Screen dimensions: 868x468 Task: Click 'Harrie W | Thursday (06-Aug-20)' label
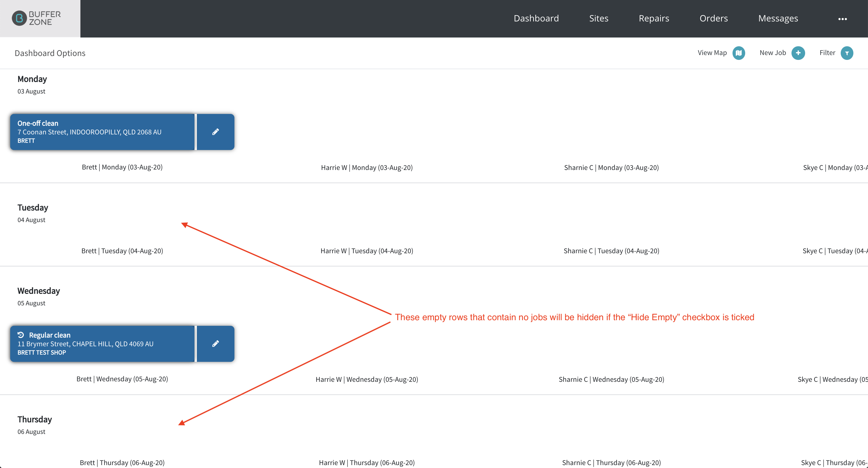367,463
